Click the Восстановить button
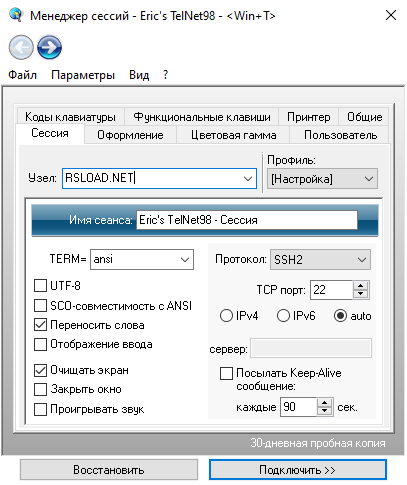 coord(109,470)
